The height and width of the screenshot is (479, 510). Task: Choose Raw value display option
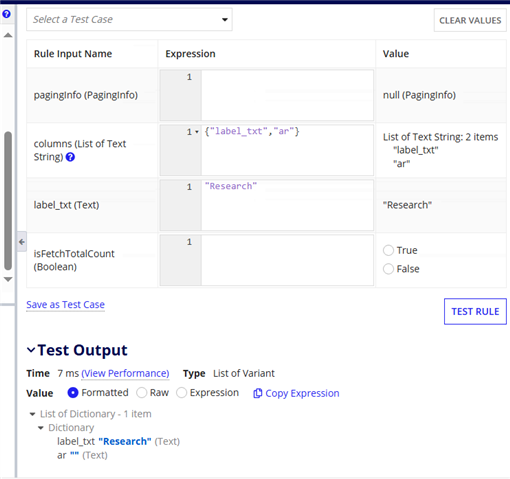(142, 393)
